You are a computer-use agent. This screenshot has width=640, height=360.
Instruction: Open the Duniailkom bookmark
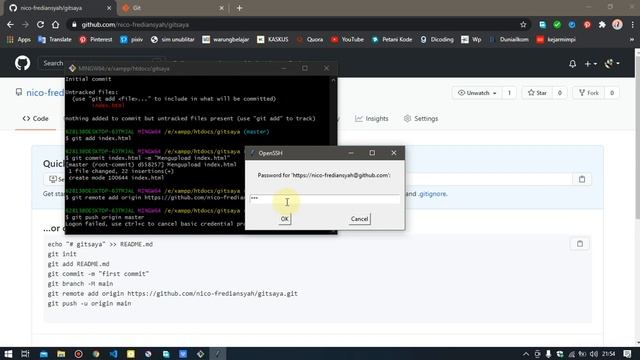(x=509, y=40)
